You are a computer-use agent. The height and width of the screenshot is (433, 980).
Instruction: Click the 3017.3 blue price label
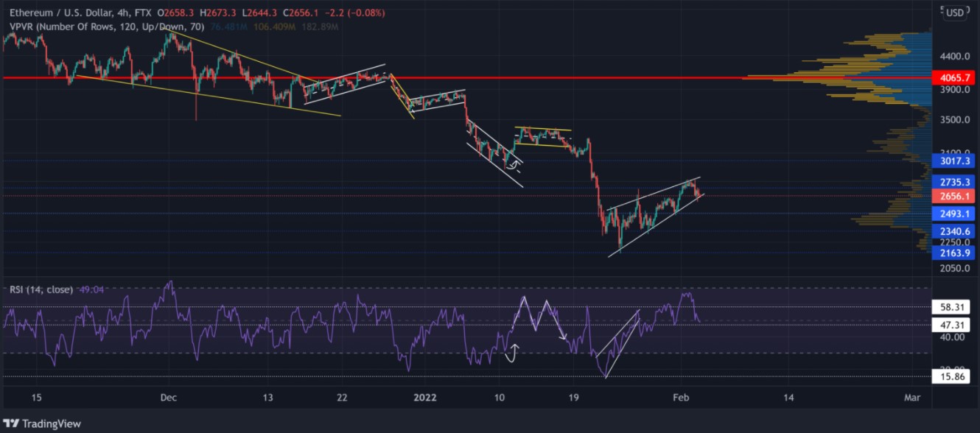click(x=954, y=161)
